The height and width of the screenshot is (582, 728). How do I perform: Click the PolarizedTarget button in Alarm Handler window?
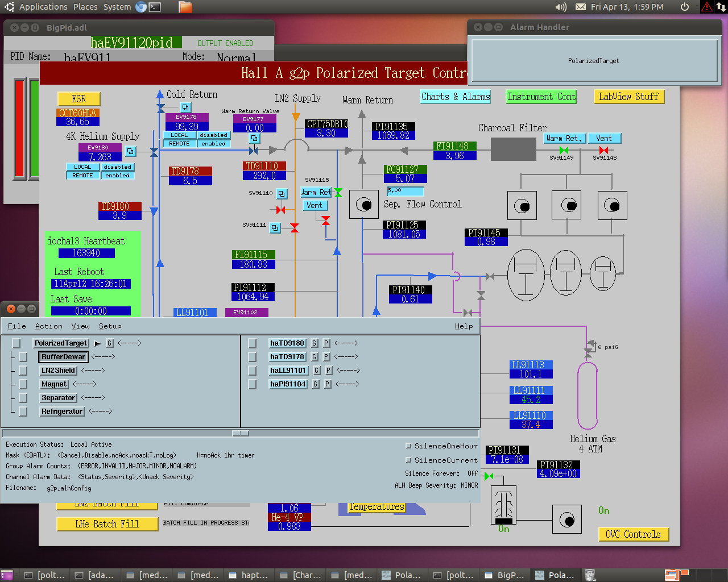594,61
